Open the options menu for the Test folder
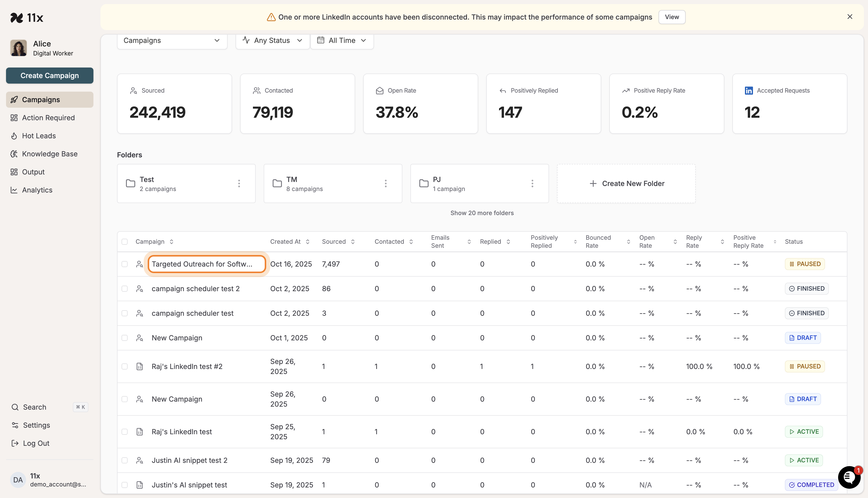The image size is (868, 498). [x=239, y=183]
